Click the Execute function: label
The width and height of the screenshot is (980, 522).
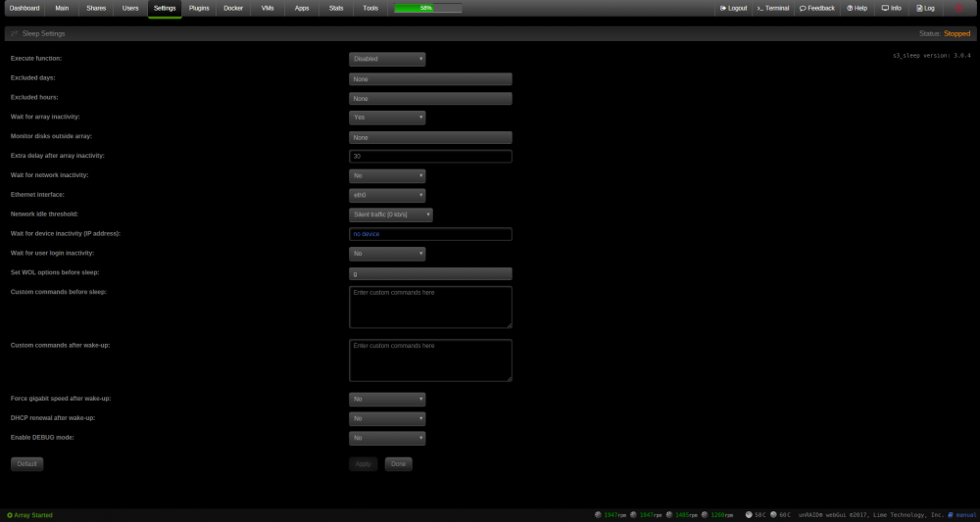click(x=36, y=58)
